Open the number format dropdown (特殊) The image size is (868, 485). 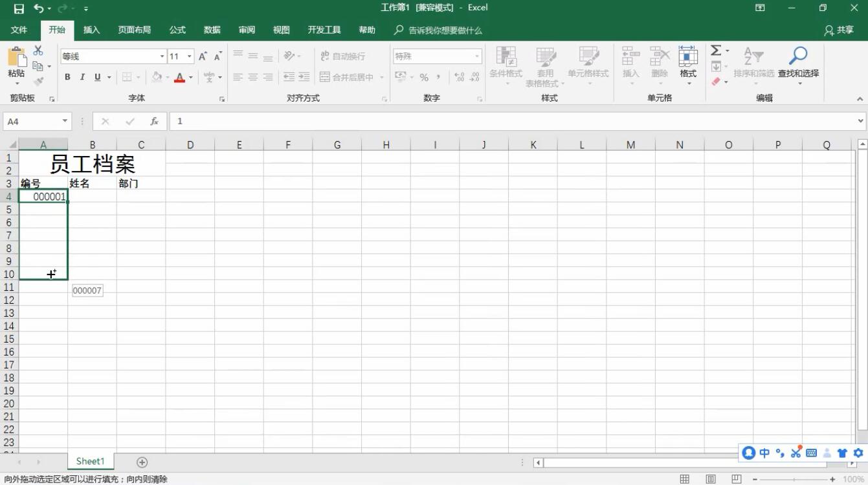point(478,56)
